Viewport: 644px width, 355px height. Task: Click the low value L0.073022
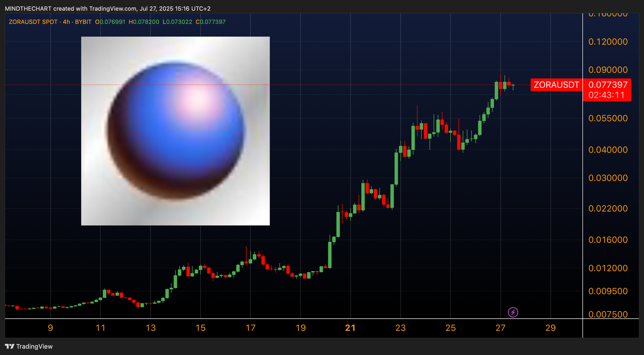177,22
